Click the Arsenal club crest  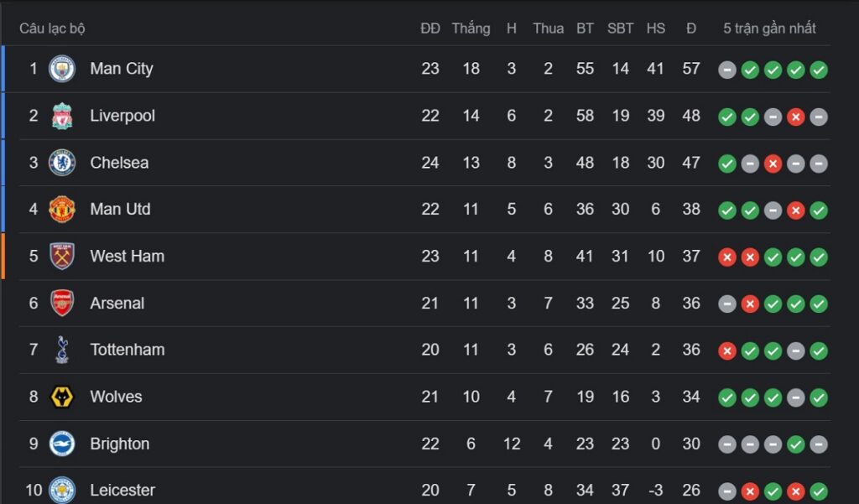tap(62, 303)
